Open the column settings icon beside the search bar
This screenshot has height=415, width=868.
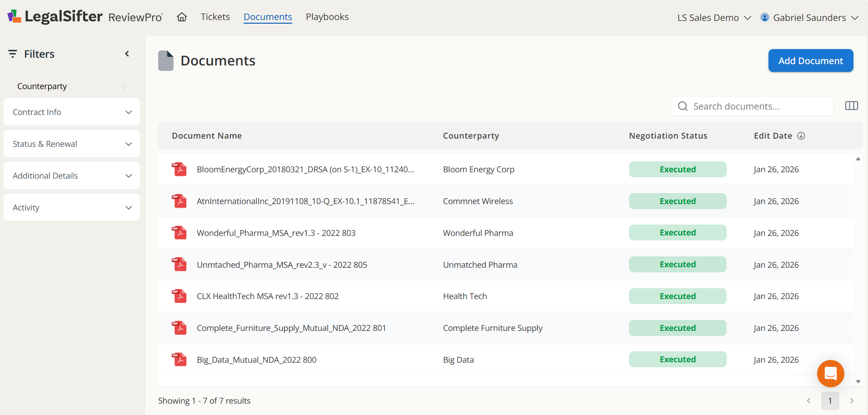pyautogui.click(x=852, y=105)
